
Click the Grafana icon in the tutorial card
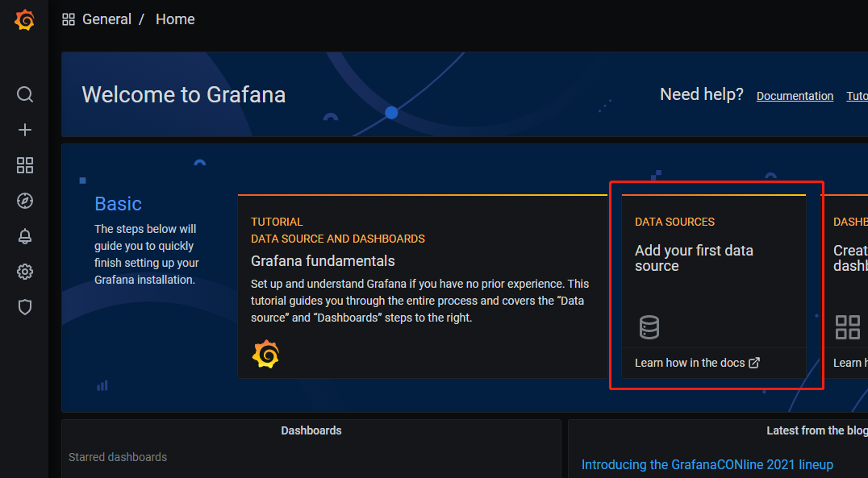[x=265, y=355]
